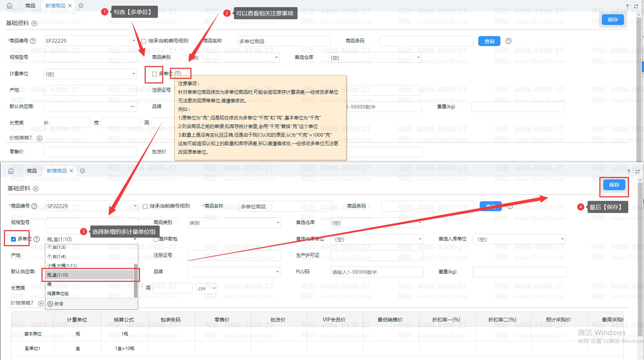The image size is (644, 360).
Task: Close the 新增商品 tab in the top bar
Action: click(70, 6)
